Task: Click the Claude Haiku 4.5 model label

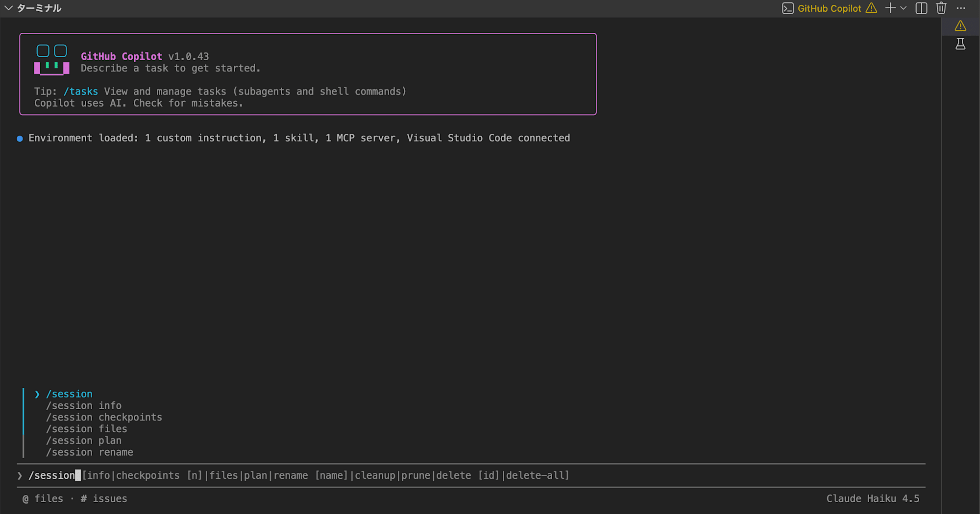Action: pos(873,499)
